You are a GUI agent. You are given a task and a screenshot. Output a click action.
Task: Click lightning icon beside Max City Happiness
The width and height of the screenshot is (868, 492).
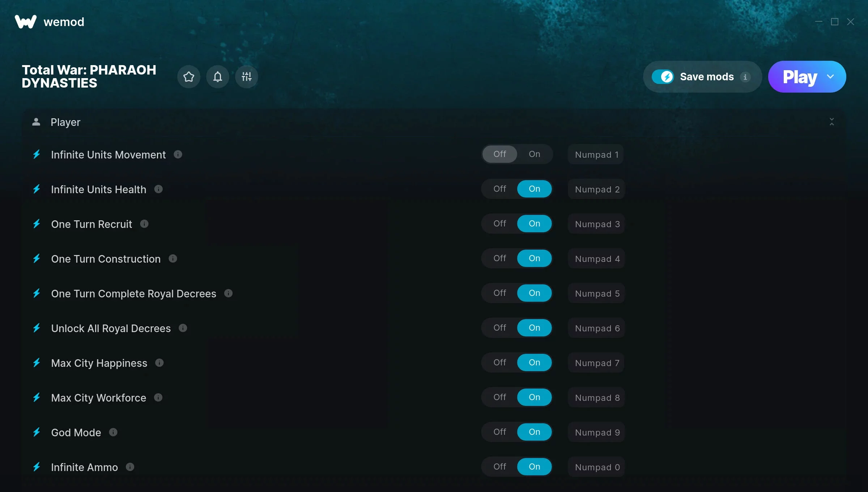(x=37, y=363)
